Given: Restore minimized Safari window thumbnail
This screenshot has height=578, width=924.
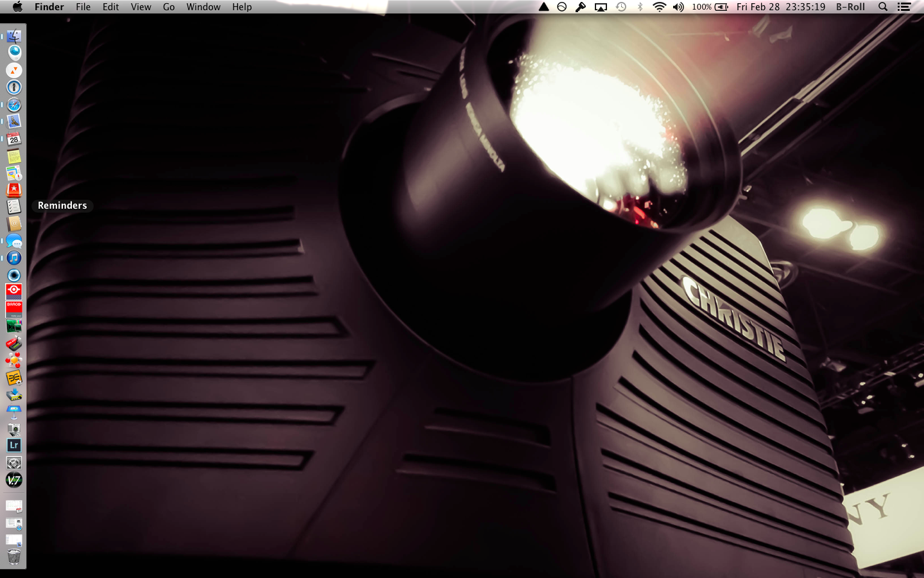Looking at the screenshot, I should [x=14, y=524].
